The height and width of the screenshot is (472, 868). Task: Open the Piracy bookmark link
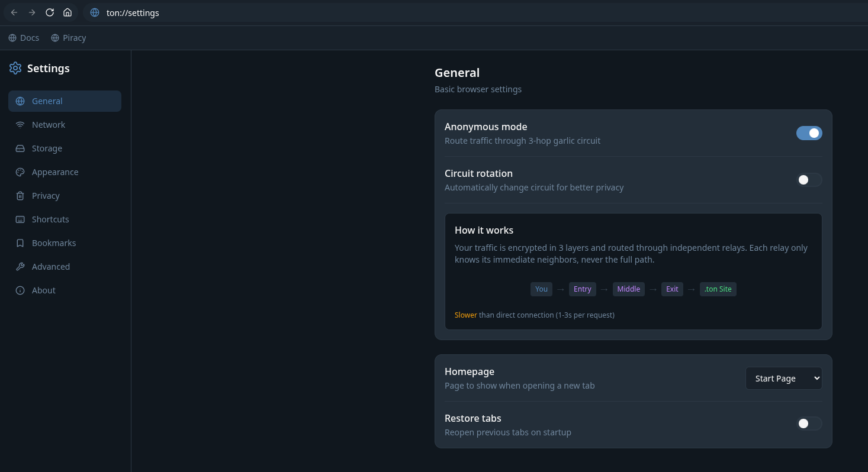point(69,38)
